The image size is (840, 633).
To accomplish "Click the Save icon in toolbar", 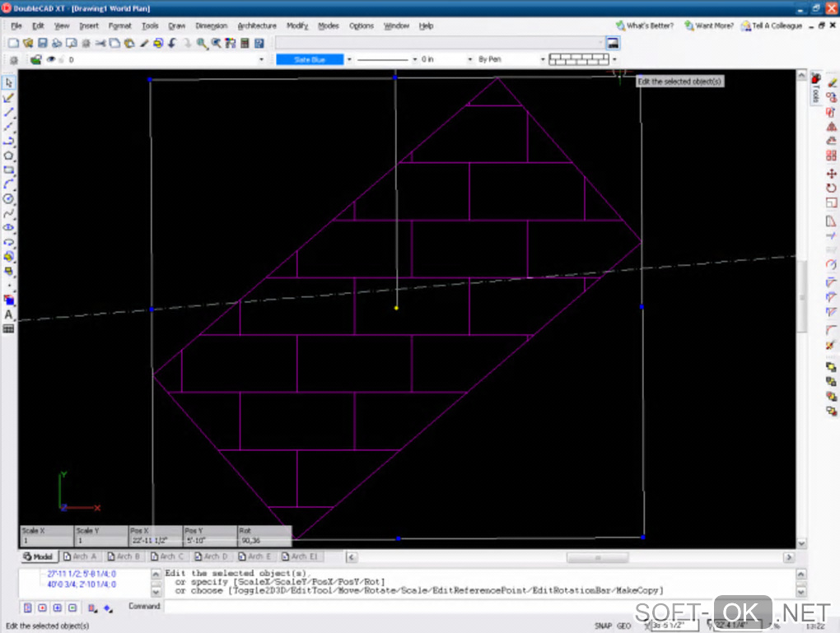I will tap(42, 43).
